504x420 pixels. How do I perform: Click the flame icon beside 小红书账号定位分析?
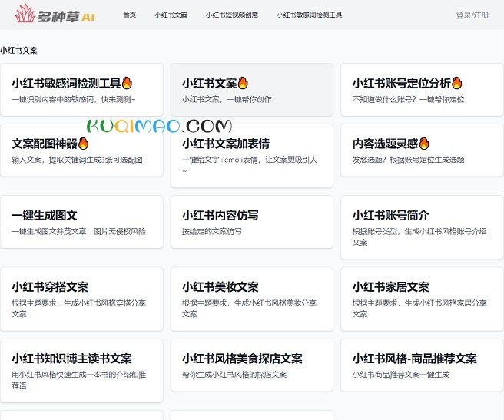point(456,83)
